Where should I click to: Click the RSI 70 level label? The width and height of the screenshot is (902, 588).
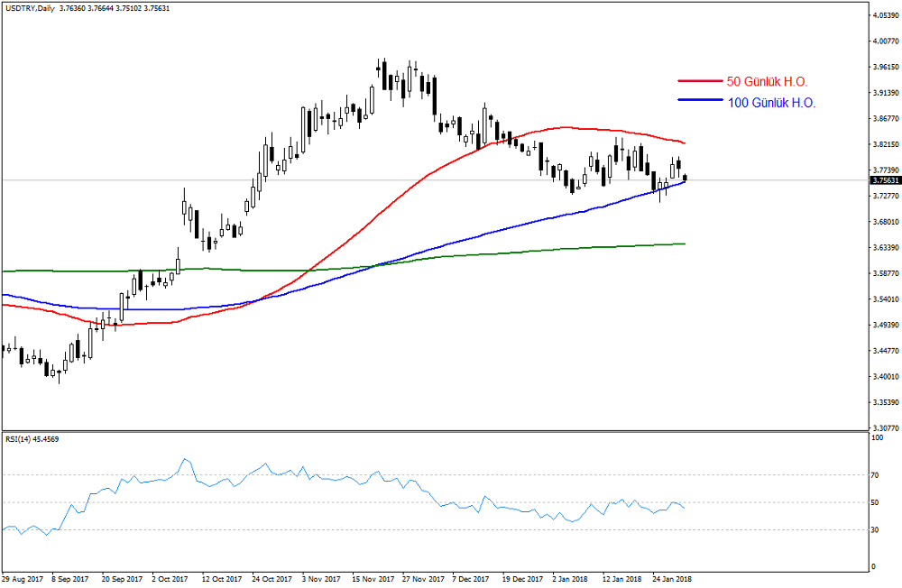(x=875, y=474)
